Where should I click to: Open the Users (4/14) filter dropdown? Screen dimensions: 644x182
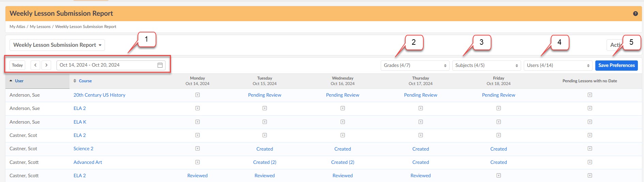(x=558, y=65)
